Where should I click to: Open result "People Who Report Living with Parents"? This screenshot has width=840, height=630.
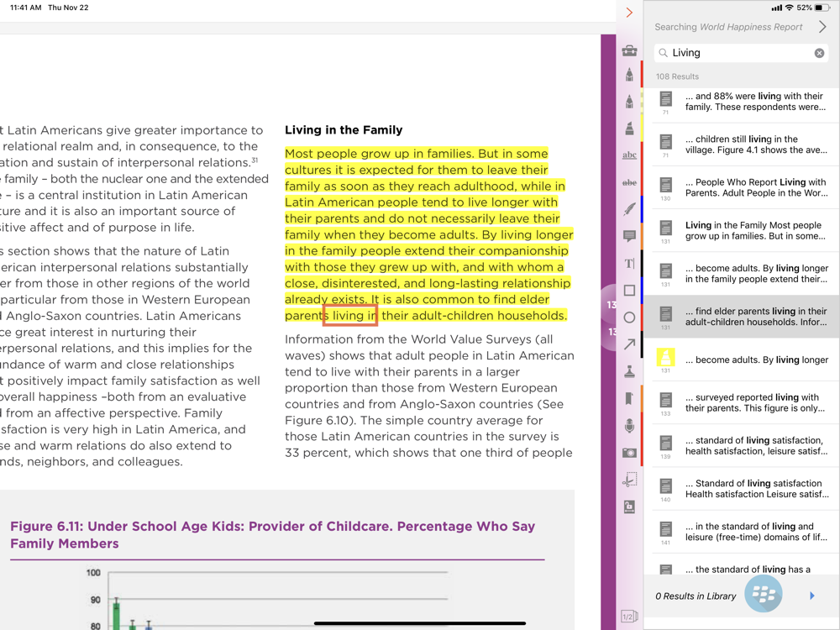point(742,187)
